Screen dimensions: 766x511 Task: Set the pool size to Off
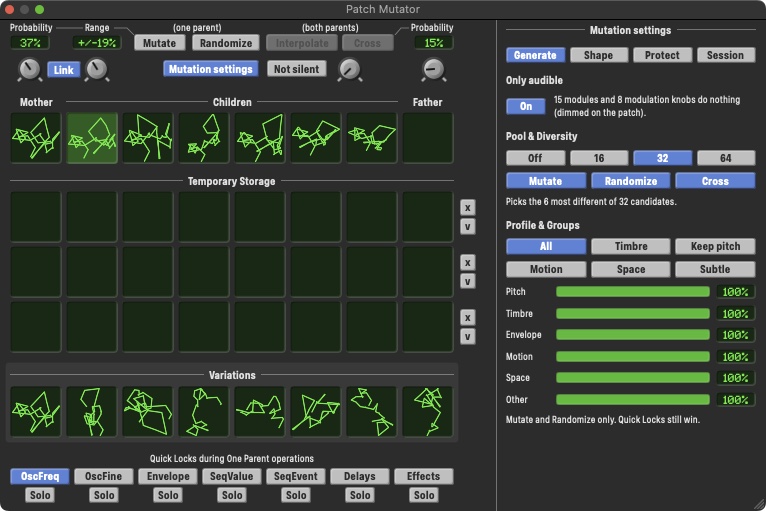coord(535,158)
